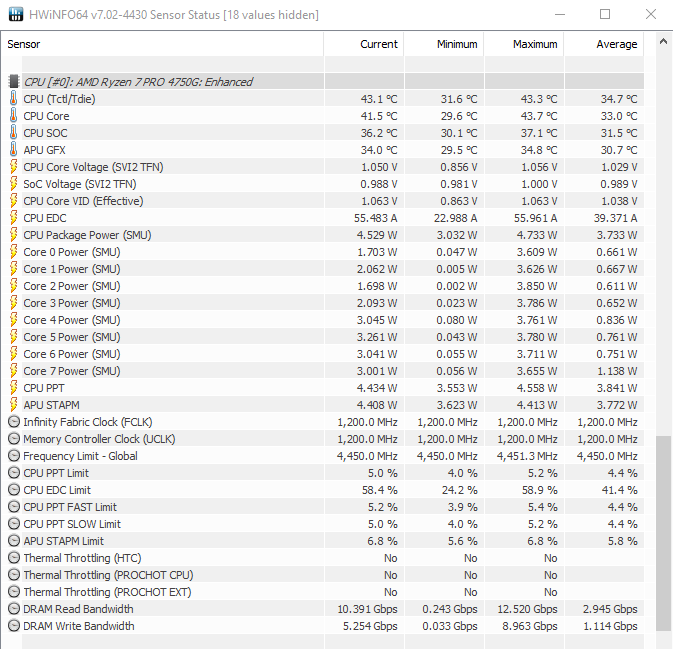
Task: Click the Average column header
Action: pyautogui.click(x=604, y=44)
